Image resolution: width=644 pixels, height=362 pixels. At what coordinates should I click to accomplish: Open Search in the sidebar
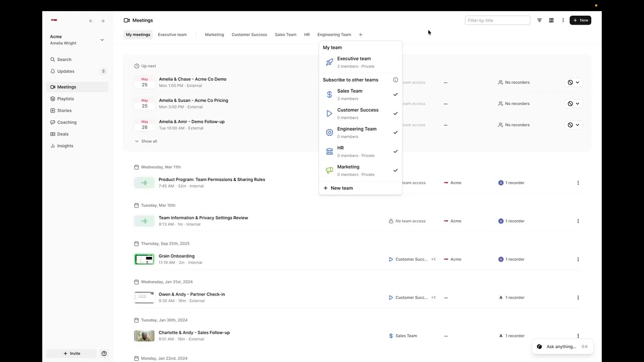tap(77, 59)
